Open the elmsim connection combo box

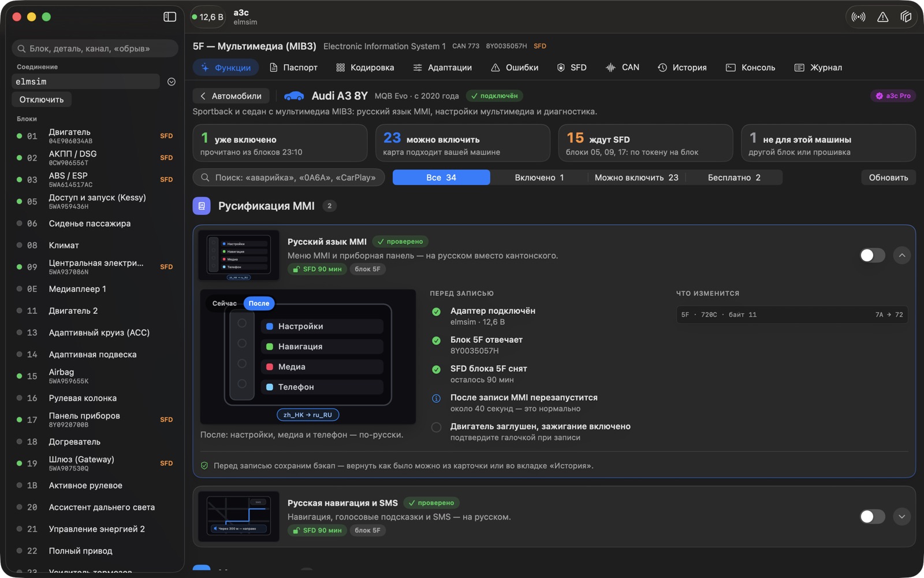point(85,82)
